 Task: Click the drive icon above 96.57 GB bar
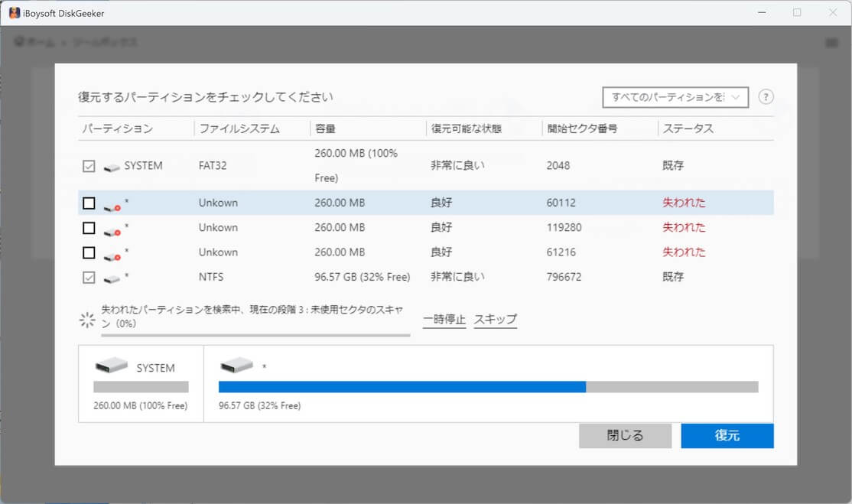[237, 365]
